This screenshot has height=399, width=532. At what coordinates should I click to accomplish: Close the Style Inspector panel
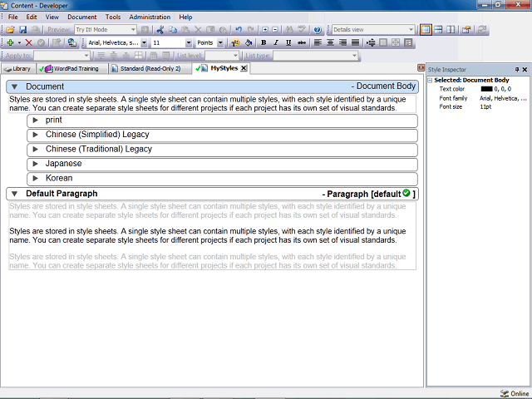point(525,70)
